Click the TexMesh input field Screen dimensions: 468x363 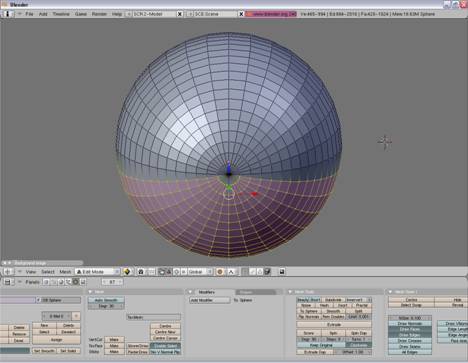pyautogui.click(x=154, y=317)
